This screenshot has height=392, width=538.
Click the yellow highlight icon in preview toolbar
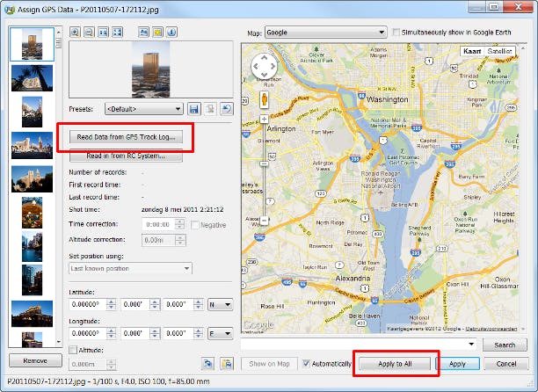[x=158, y=33]
